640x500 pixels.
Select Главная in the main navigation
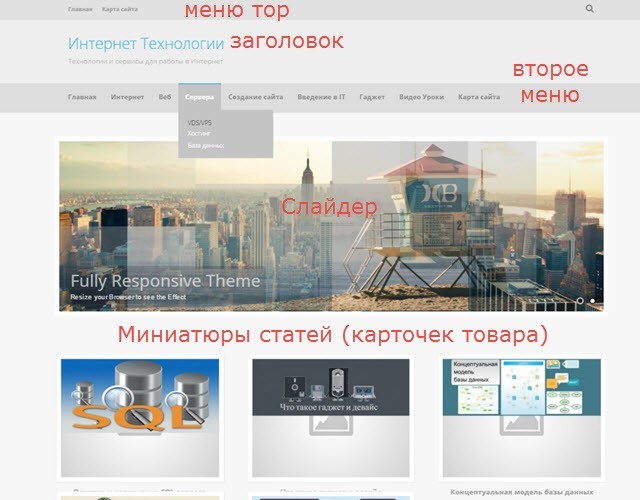82,97
